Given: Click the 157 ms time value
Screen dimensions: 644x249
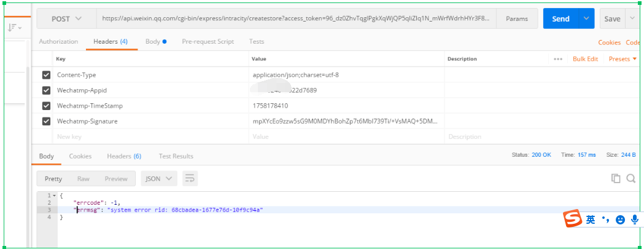Looking at the screenshot, I should point(586,155).
